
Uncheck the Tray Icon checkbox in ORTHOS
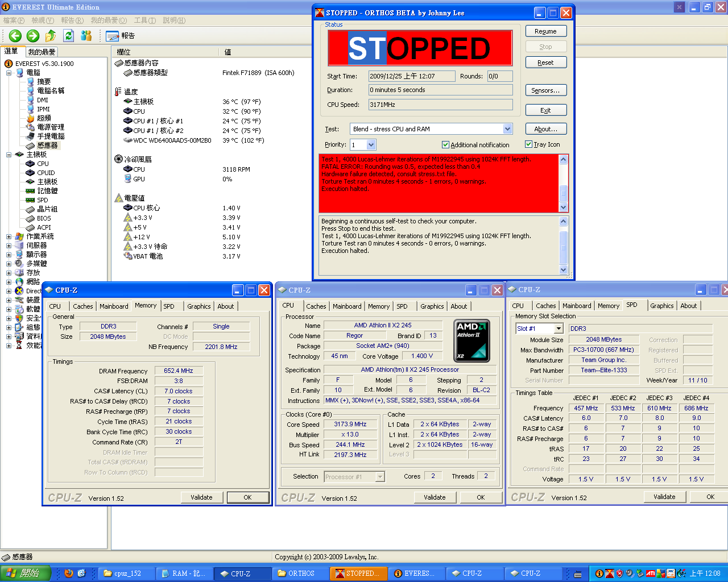(528, 144)
